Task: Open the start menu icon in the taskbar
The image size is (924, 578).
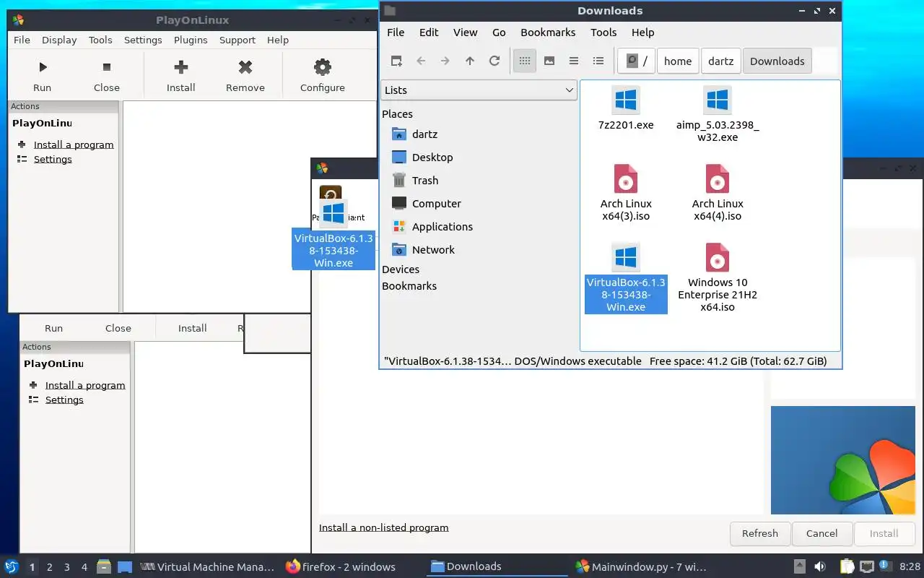Action: point(12,566)
